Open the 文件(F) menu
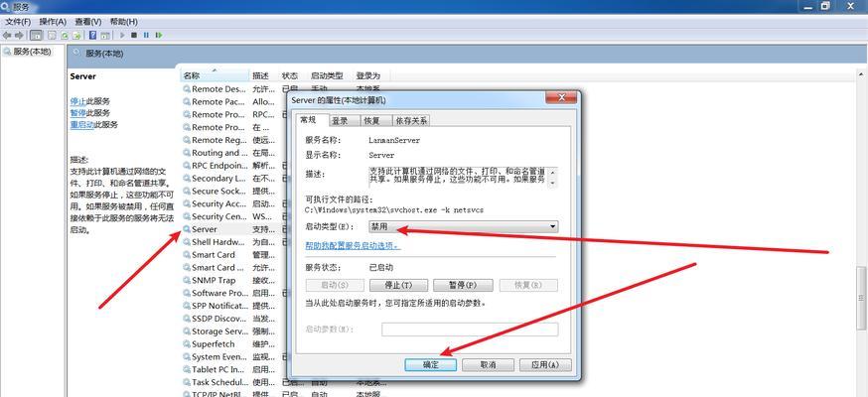Screen dimensions: 868x397 (18, 22)
